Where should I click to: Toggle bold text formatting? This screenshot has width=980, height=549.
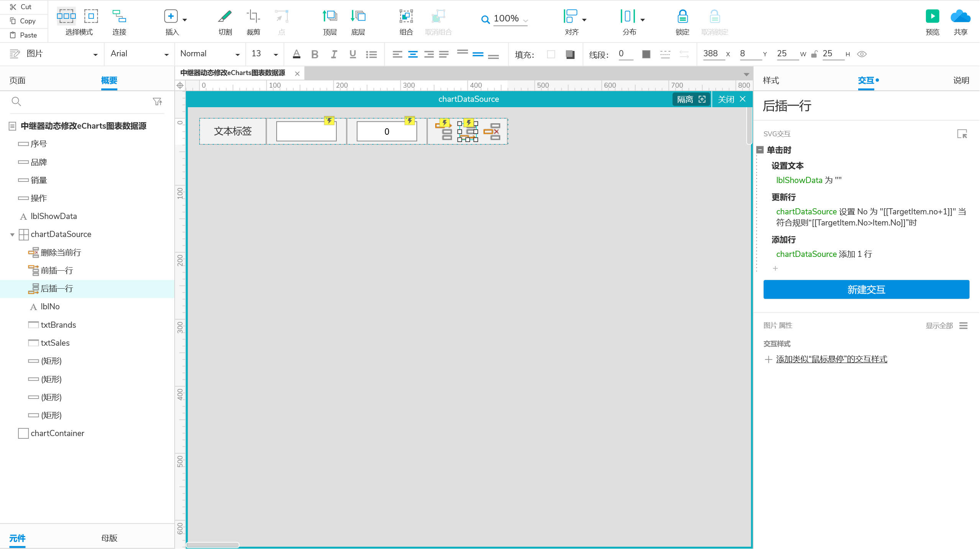[x=315, y=54]
